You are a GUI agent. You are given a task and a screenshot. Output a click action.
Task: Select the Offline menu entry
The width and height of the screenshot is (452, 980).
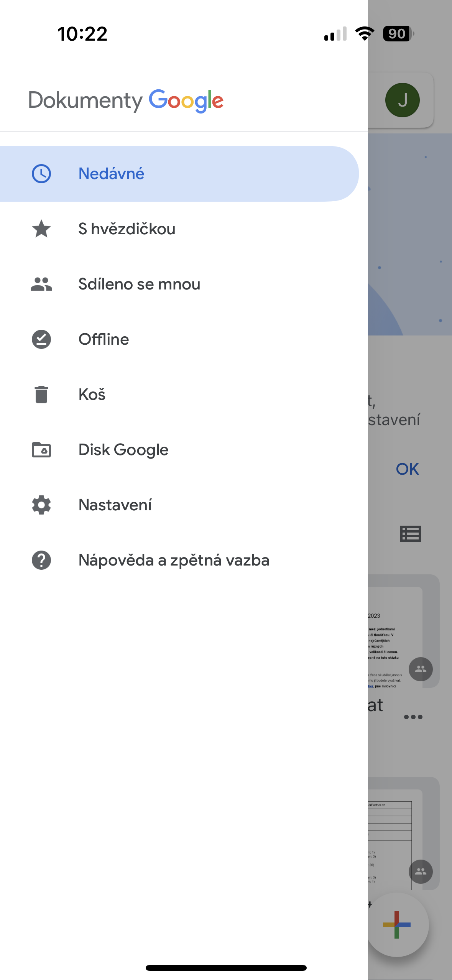[104, 339]
